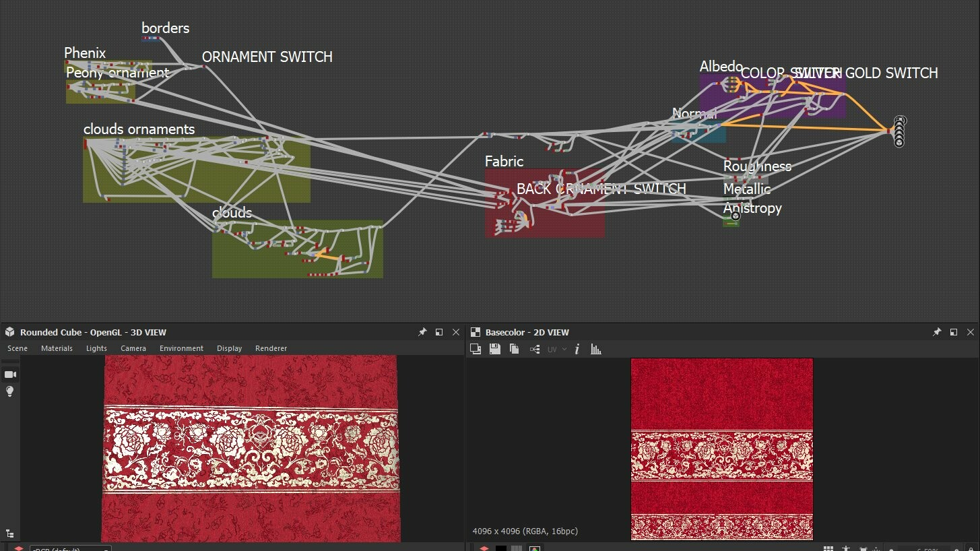980x551 pixels.
Task: Click the red material icon at the bottom left
Action: pos(485,549)
